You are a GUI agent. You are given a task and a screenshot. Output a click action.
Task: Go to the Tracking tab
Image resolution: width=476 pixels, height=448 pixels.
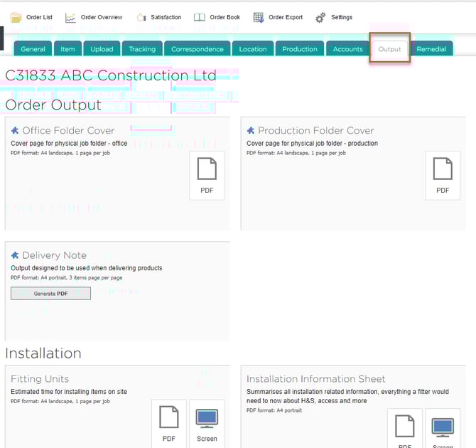[142, 49]
